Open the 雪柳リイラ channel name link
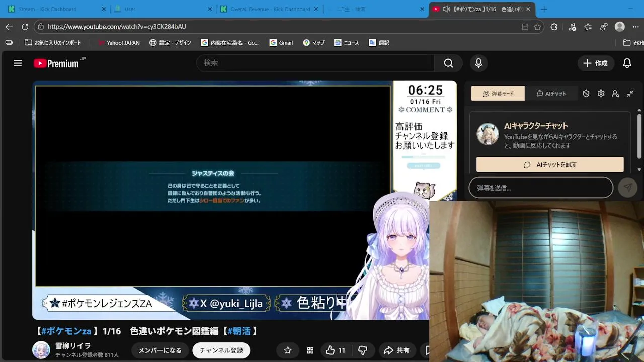The height and width of the screenshot is (362, 644). click(72, 346)
